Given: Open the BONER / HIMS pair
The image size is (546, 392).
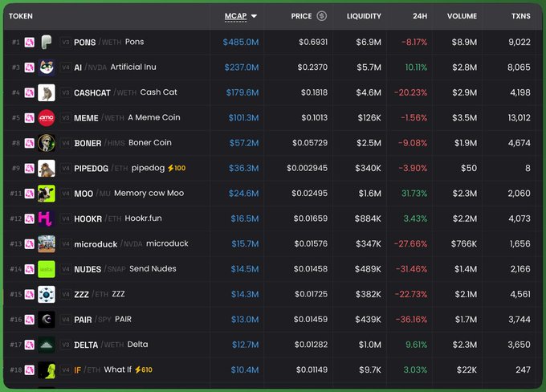Looking at the screenshot, I should (123, 143).
